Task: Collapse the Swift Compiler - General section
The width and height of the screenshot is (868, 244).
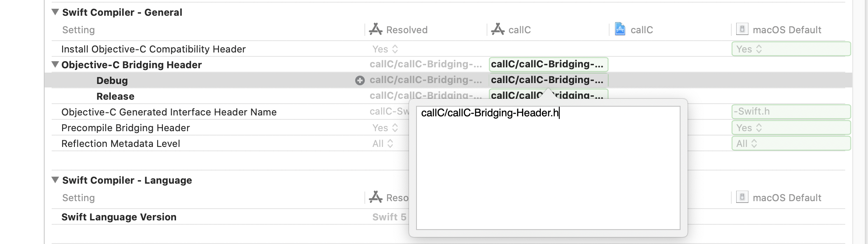Action: [55, 12]
